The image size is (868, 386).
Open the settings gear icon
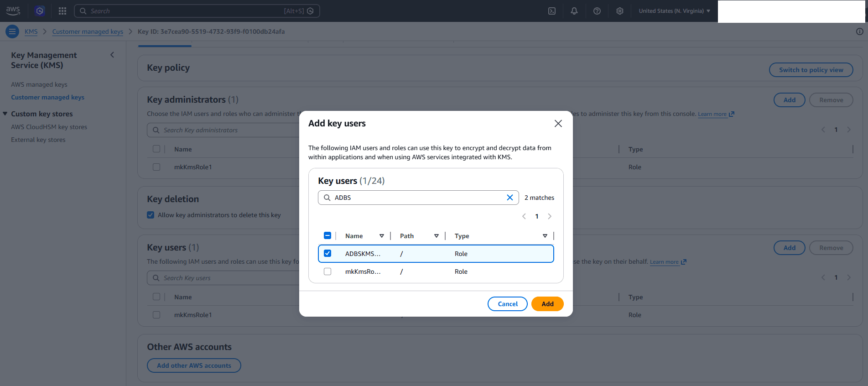tap(620, 11)
